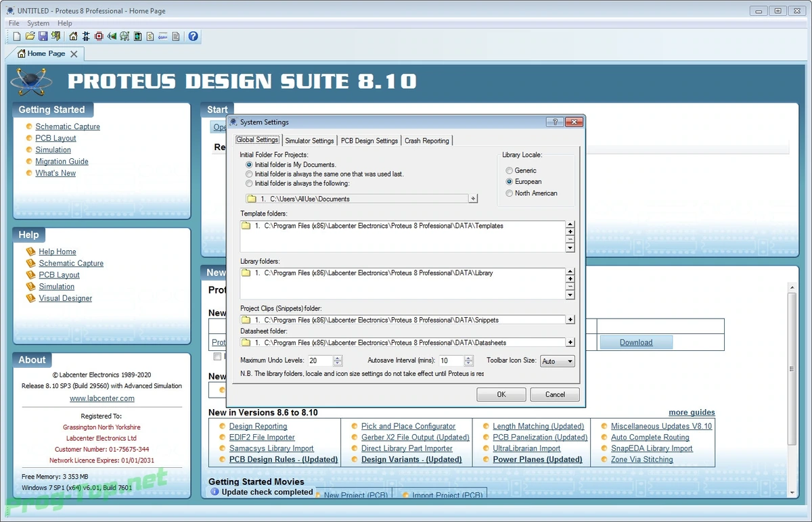Viewport: 812px width, 522px height.
Task: Visit www.labcenter.com link in About
Action: [101, 398]
